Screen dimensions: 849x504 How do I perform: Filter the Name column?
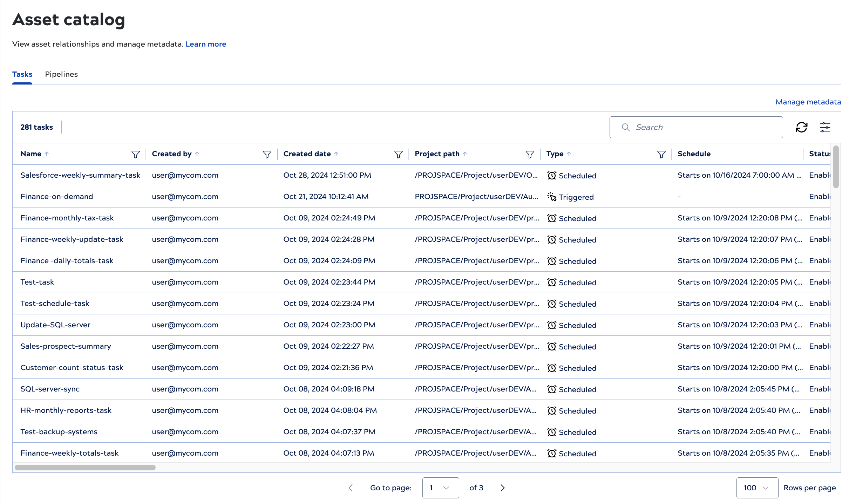tap(136, 154)
